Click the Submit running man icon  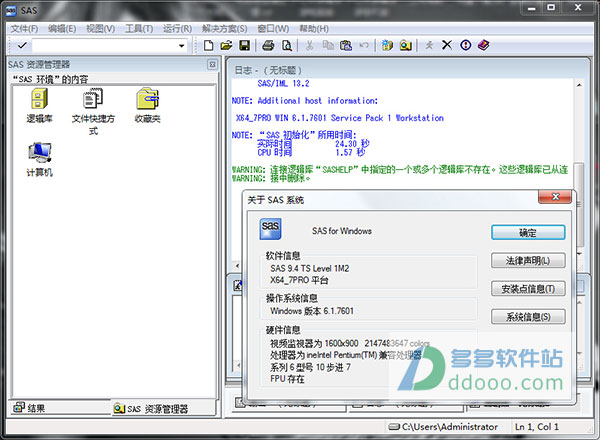(x=429, y=46)
